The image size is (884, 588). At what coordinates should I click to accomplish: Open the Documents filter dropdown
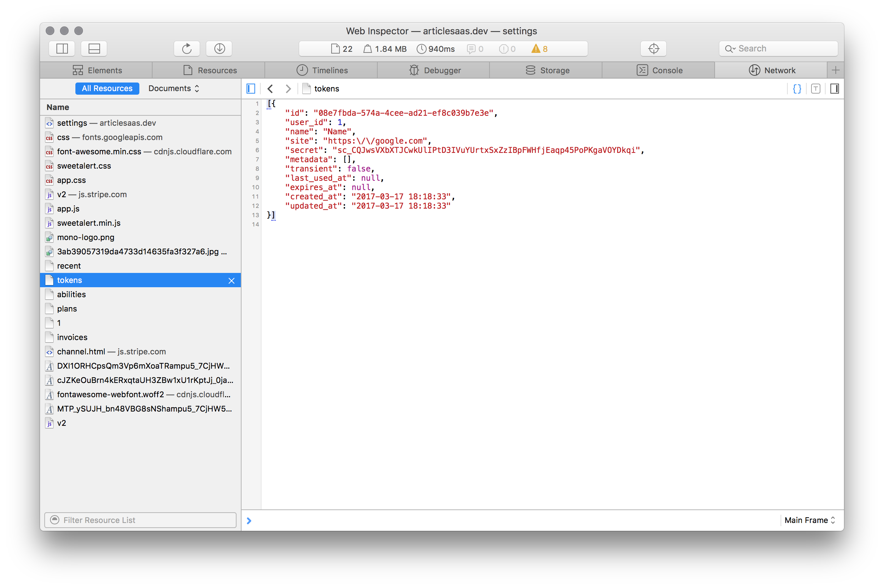point(174,89)
